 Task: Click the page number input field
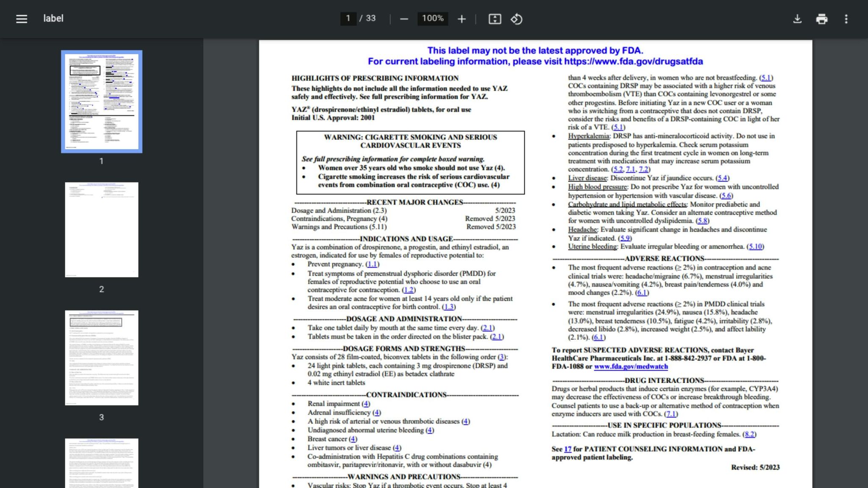pos(348,18)
